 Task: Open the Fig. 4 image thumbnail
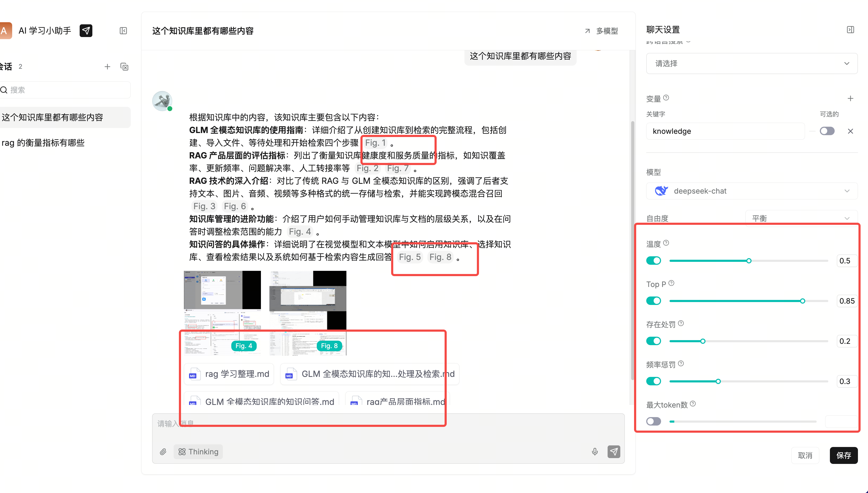point(222,313)
